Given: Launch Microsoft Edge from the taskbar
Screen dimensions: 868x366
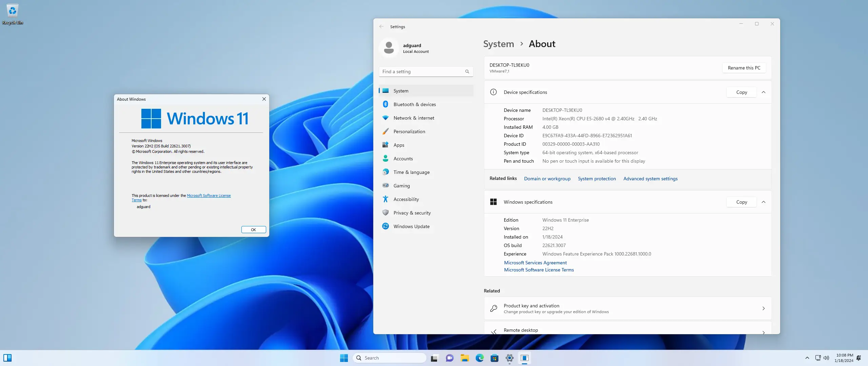Looking at the screenshot, I should point(480,358).
